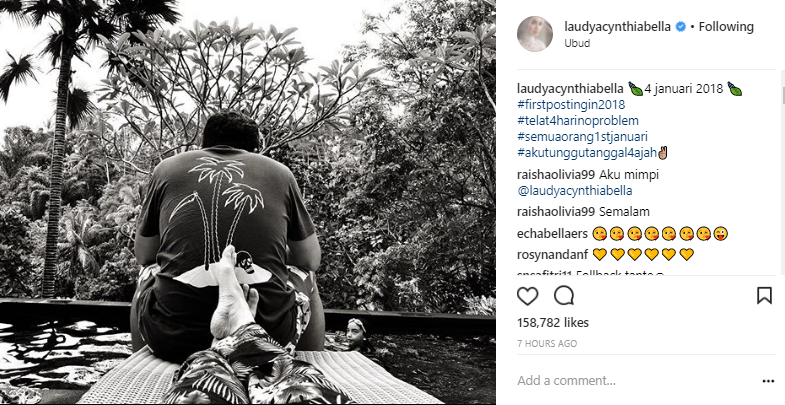Toggle the Following status button
785x405 pixels.
coord(726,27)
